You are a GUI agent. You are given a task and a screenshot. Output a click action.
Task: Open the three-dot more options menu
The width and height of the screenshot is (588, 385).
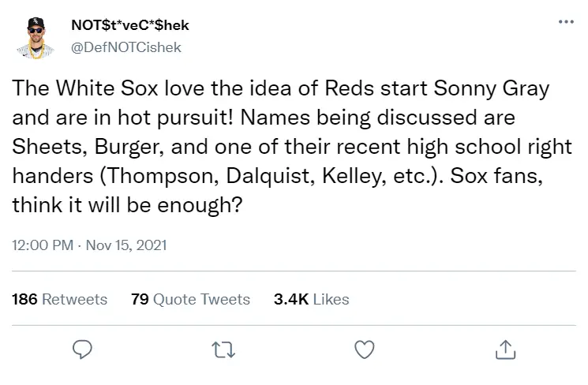pos(566,21)
